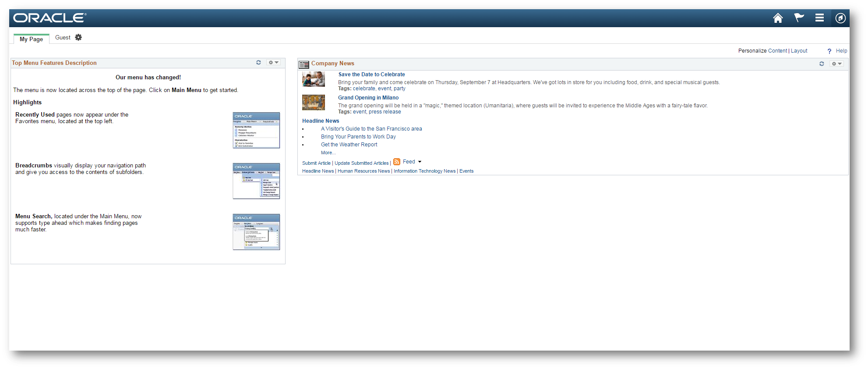Screen dimensions: 868x369
Task: Open the Notifications flag icon
Action: click(x=799, y=18)
